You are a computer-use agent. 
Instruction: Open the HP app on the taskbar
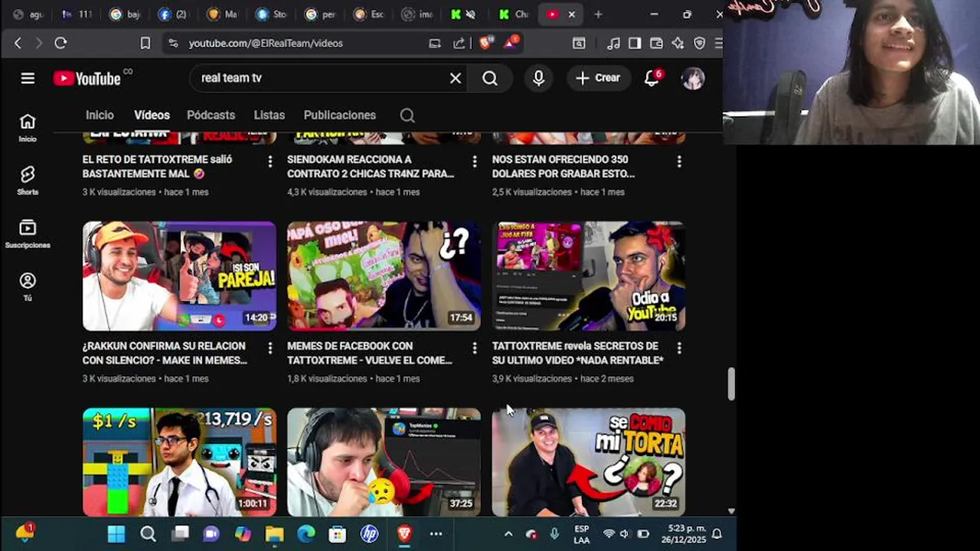[x=370, y=533]
